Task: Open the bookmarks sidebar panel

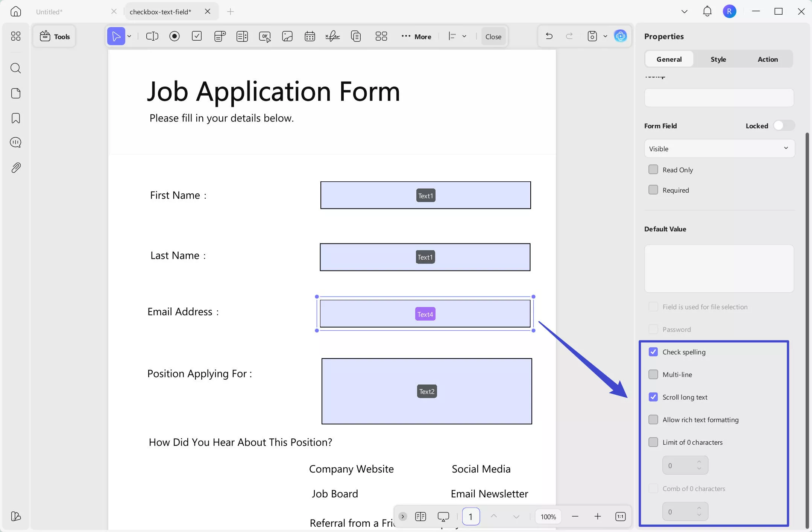Action: click(x=16, y=118)
